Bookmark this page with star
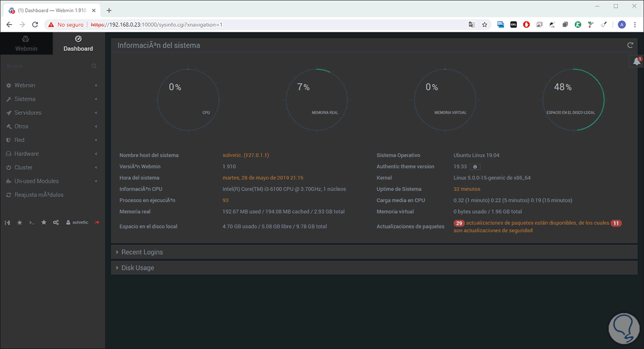Viewport: 644px width, 349px height. 485,25
